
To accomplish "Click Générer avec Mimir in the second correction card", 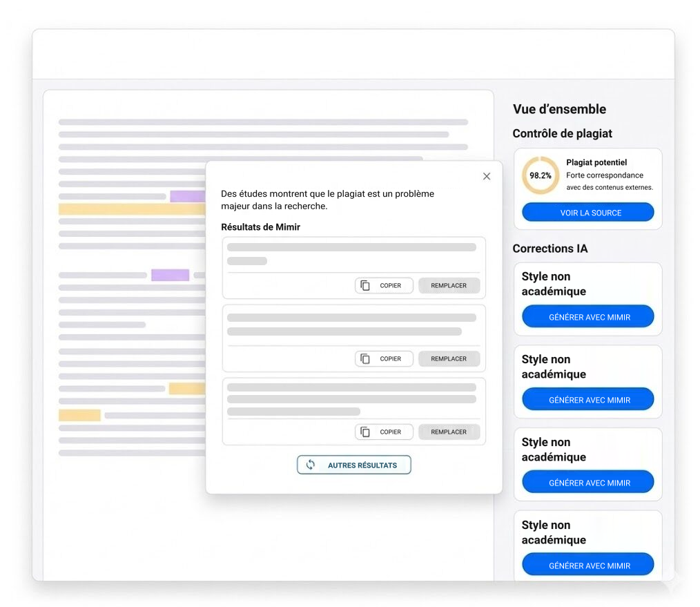I will click(588, 399).
